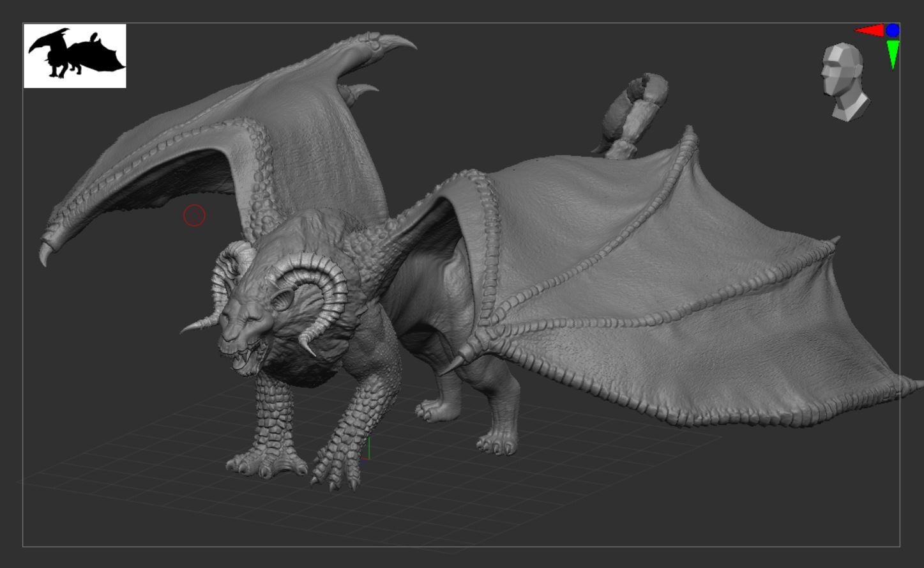This screenshot has width=924, height=568.
Task: Click the blue Z-axis dot
Action: (x=893, y=30)
